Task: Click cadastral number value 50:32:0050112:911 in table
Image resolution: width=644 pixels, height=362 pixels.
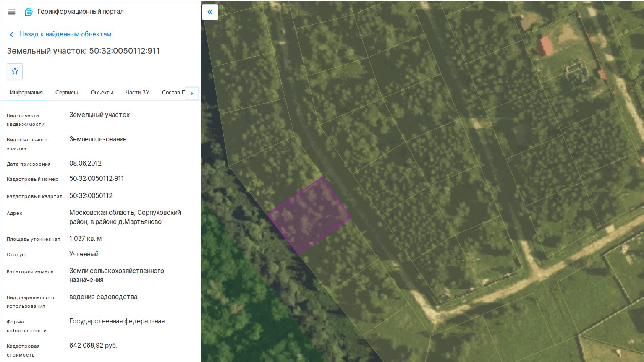Action: click(97, 179)
